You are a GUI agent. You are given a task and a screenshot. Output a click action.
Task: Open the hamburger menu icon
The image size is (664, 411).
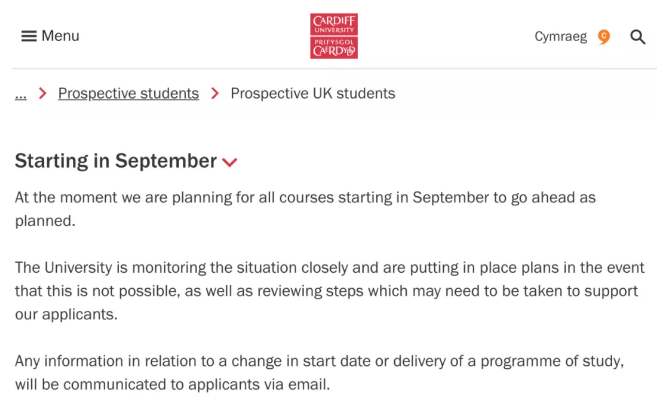[29, 36]
